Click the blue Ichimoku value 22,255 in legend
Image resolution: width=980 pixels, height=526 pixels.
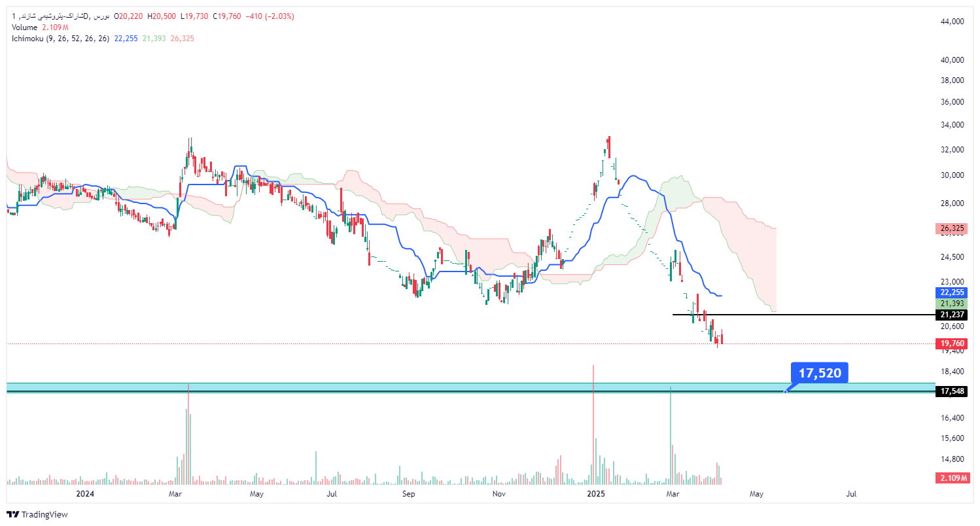(126, 39)
